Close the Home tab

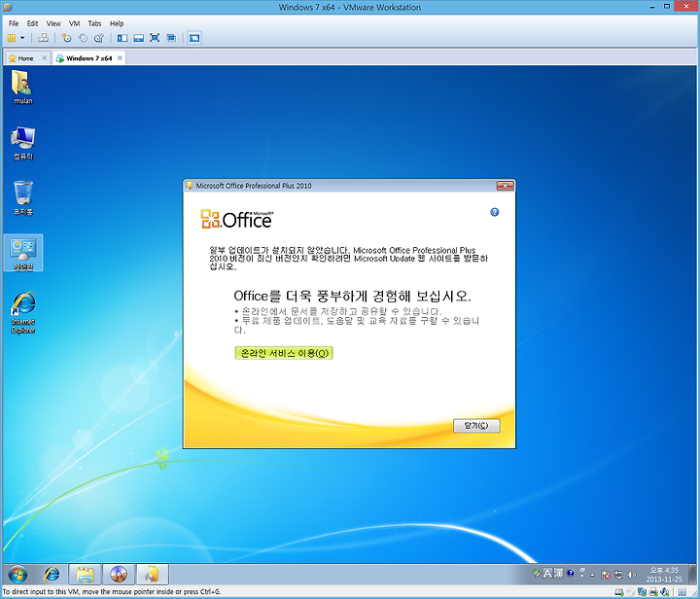point(44,58)
